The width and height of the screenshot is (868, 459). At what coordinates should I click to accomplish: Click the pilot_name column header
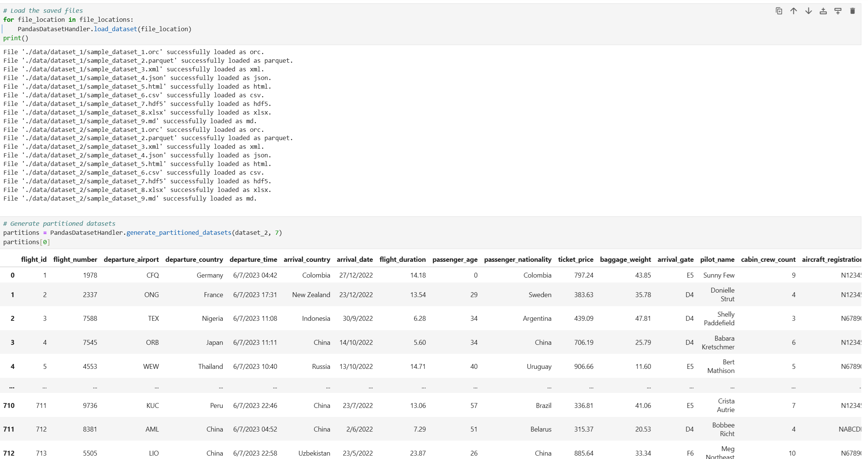[x=717, y=260]
